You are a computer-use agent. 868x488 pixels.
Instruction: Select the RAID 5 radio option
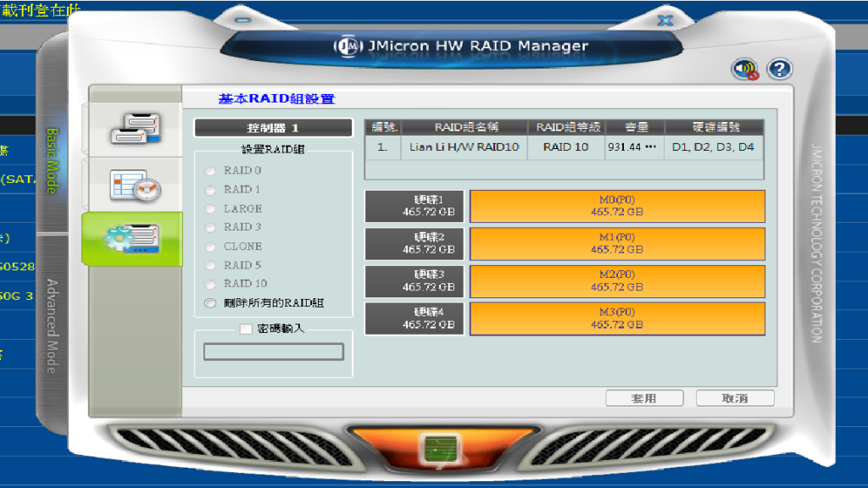[210, 265]
